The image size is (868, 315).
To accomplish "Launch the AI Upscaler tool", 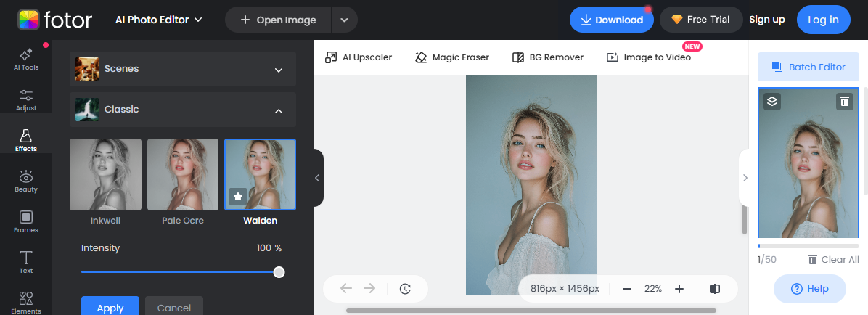I will pyautogui.click(x=359, y=57).
